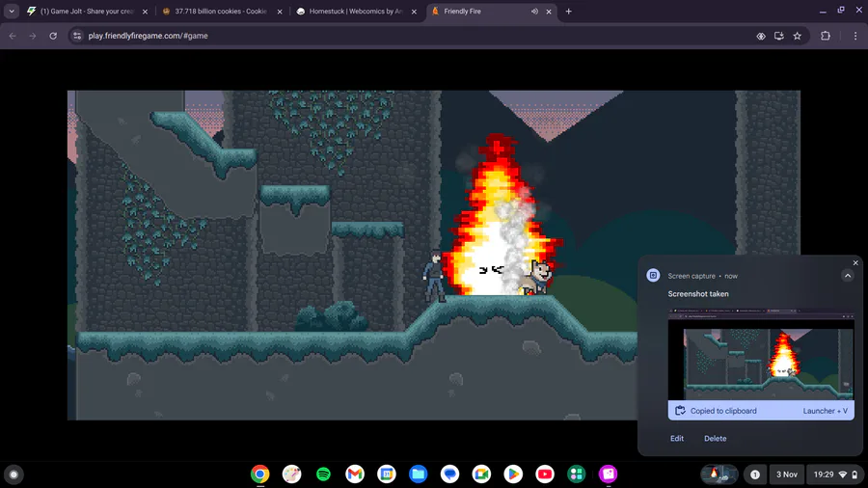Open quick settings from the 19:29 clock
The image size is (868, 488).
click(835, 474)
